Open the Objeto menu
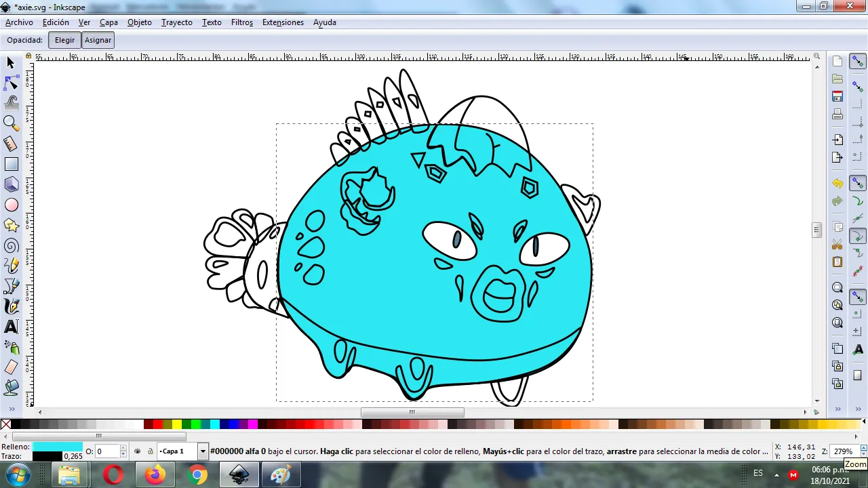The height and width of the screenshot is (488, 868). 140,22
